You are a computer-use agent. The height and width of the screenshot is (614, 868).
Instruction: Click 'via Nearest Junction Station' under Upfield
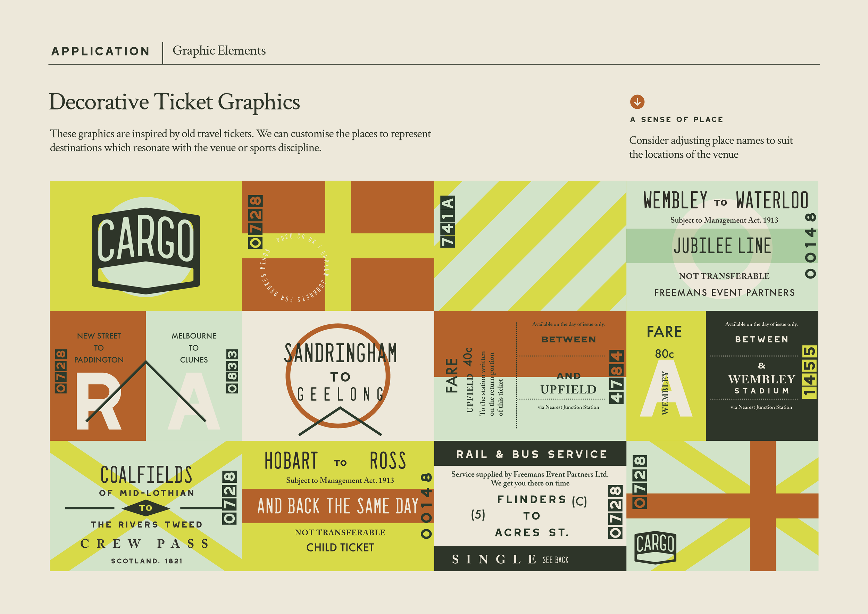click(x=568, y=407)
